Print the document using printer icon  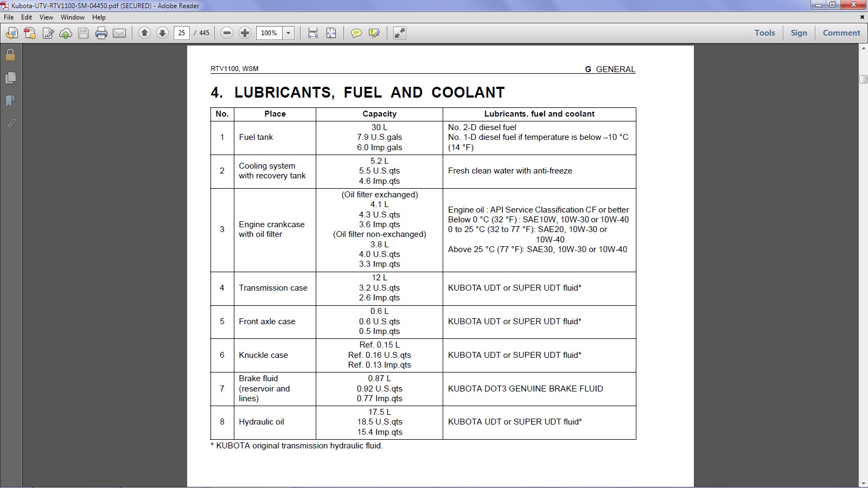click(101, 33)
